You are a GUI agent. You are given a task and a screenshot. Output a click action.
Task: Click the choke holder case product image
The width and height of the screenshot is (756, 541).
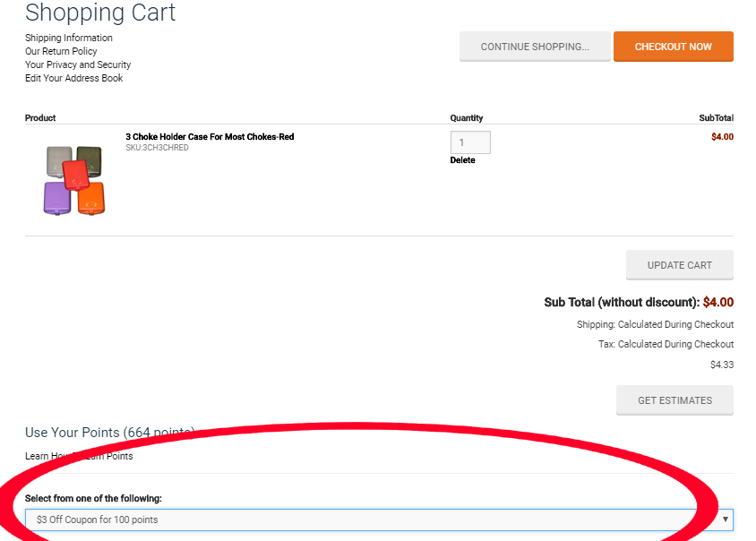click(x=74, y=179)
